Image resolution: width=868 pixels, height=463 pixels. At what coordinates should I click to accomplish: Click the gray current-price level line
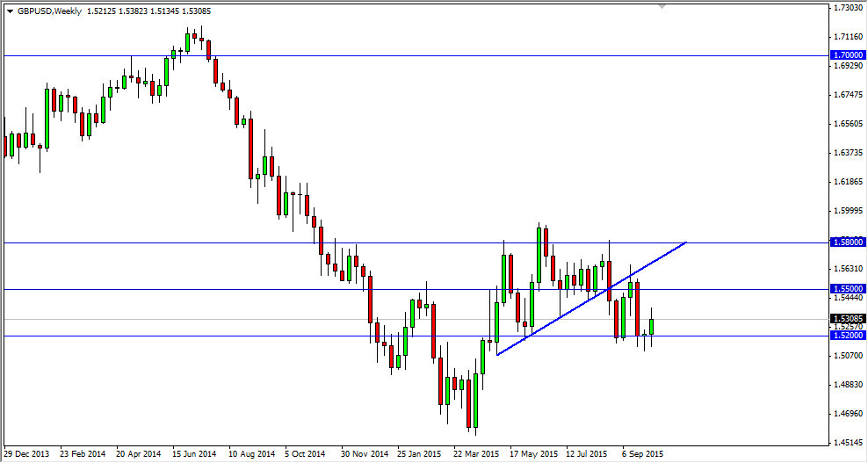pyautogui.click(x=416, y=319)
